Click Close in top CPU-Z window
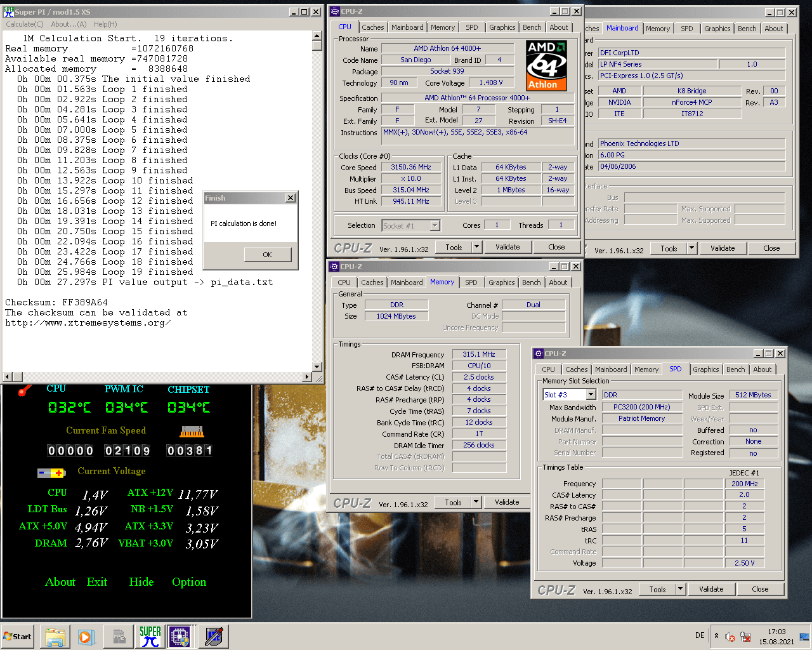Image resolution: width=812 pixels, height=650 pixels. tap(556, 247)
